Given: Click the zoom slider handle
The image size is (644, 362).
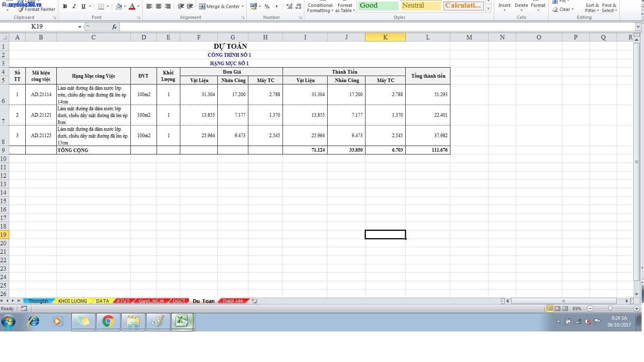Looking at the screenshot, I should [x=611, y=309].
